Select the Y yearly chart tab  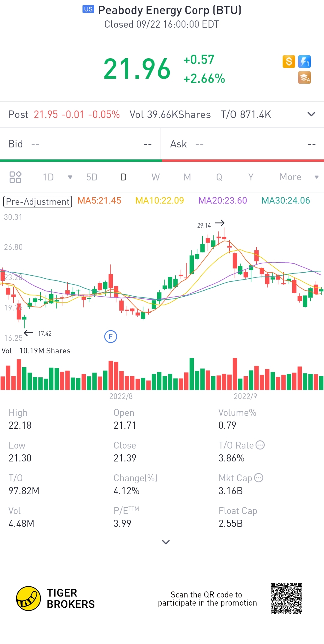(251, 177)
